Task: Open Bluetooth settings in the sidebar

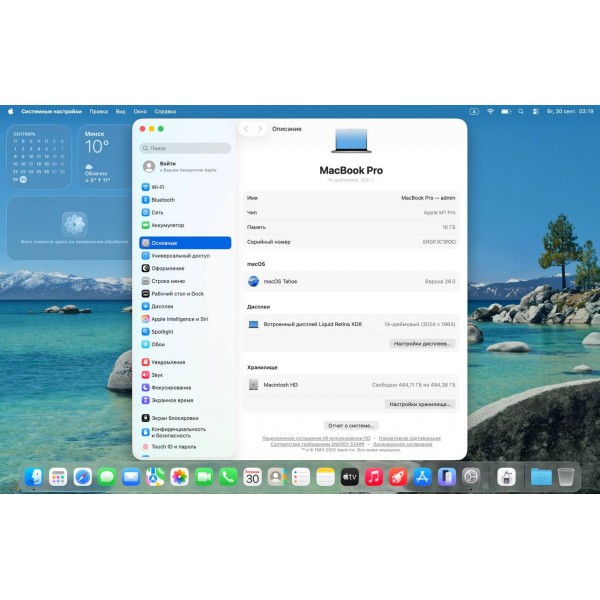Action: [162, 200]
